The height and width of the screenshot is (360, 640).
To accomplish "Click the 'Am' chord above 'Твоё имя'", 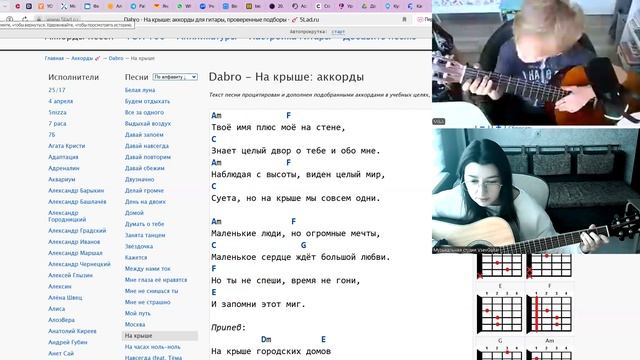I will pos(216,116).
